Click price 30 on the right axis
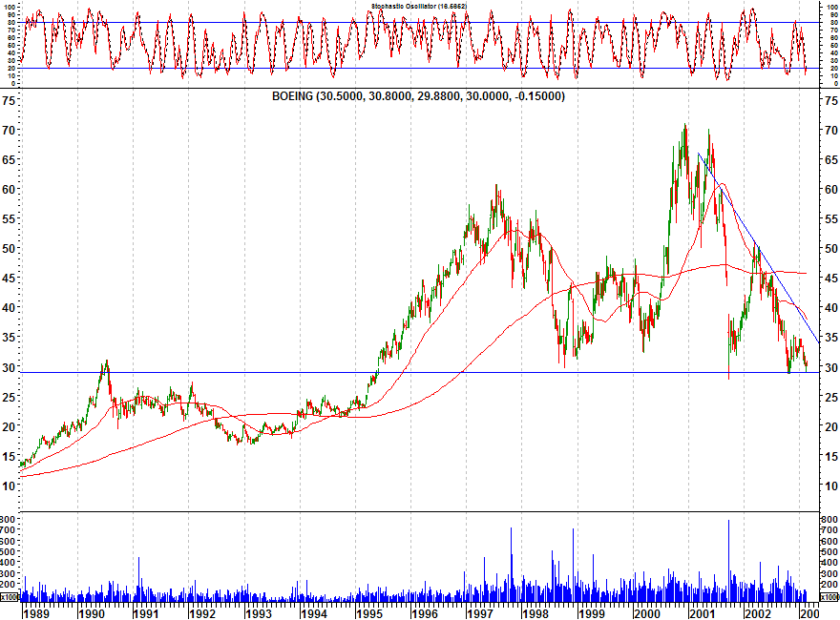 pyautogui.click(x=831, y=367)
